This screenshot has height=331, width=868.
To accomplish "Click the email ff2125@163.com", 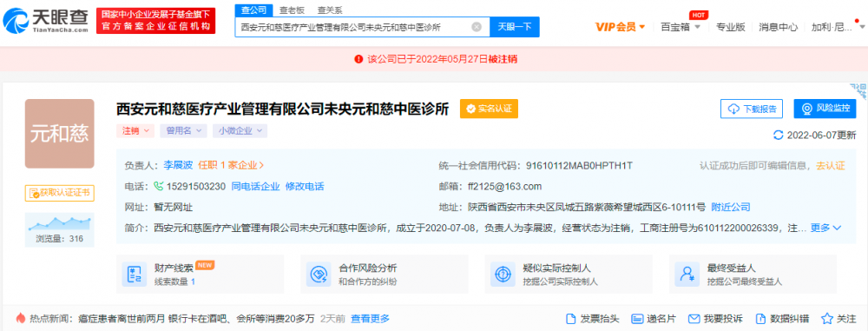I will point(504,186).
